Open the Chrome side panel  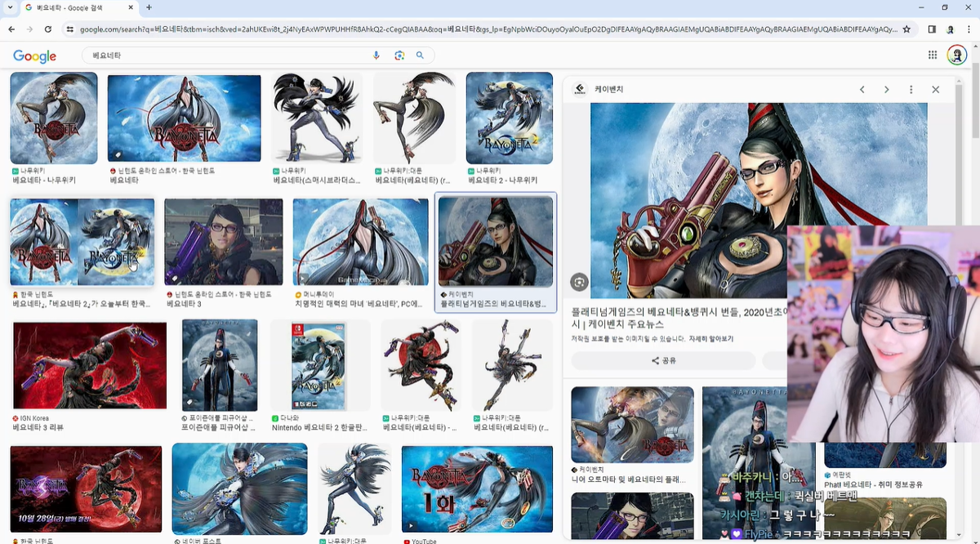tap(932, 29)
